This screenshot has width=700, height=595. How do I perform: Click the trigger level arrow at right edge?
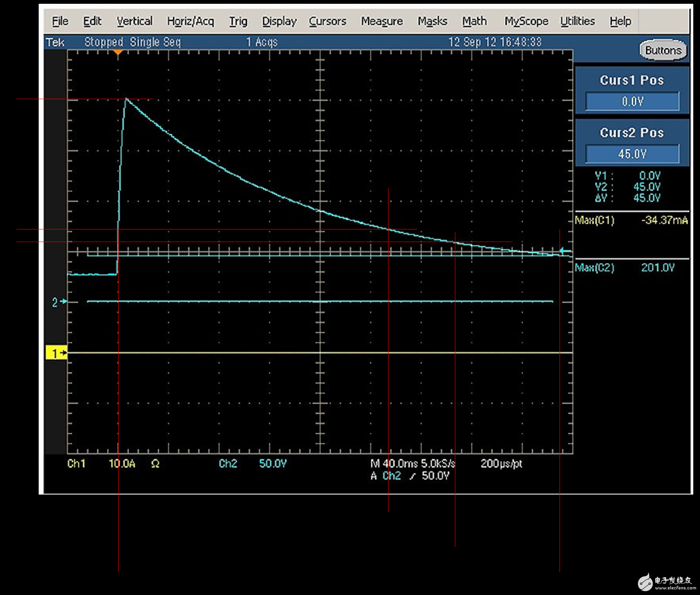[x=565, y=251]
